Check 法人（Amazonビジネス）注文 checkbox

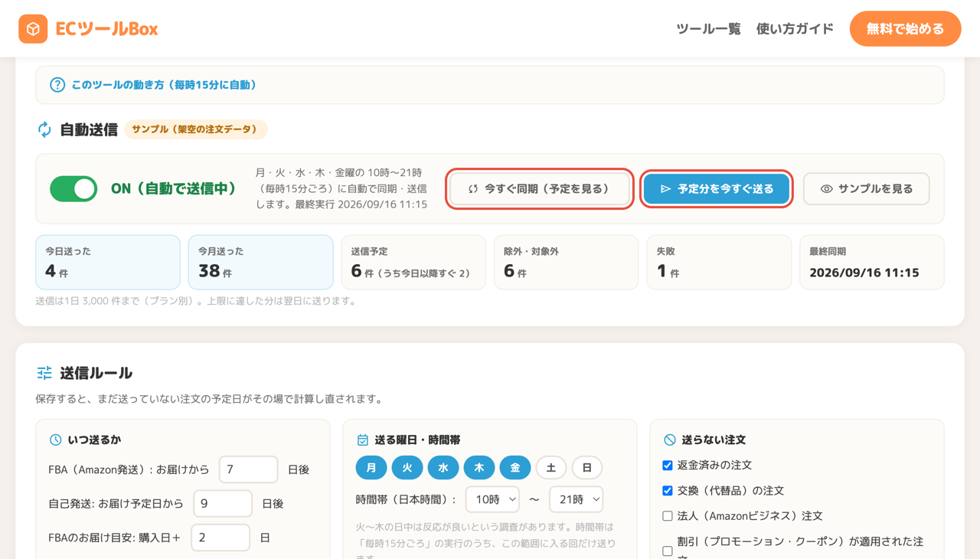click(668, 516)
